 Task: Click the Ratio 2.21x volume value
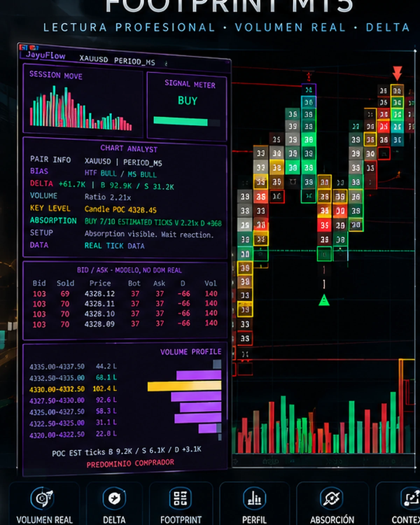(108, 197)
